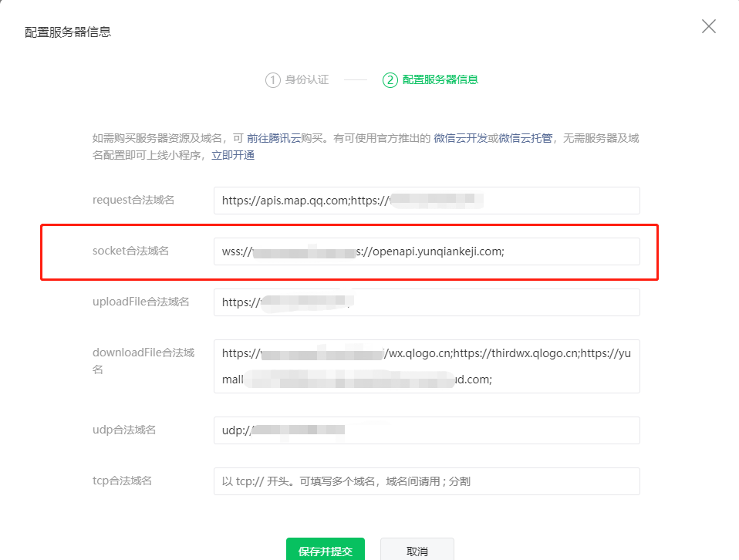Click the green 保存并提交 button
This screenshot has width=739, height=560.
(326, 550)
